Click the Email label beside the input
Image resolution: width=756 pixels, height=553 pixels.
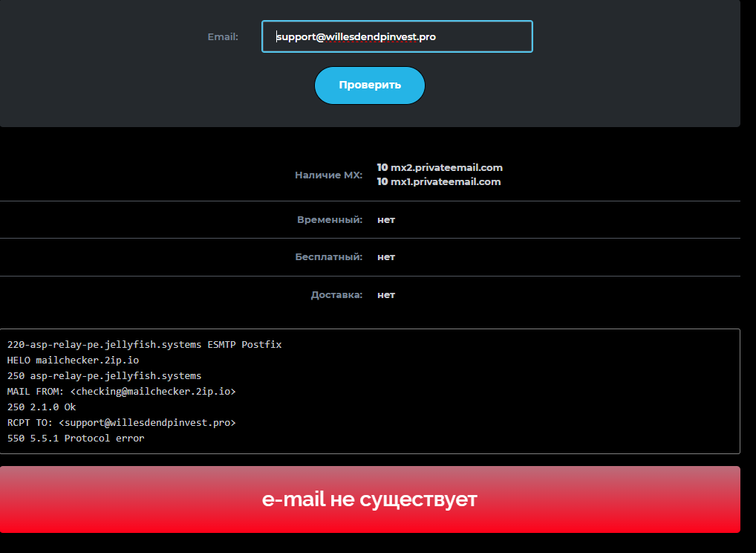(x=223, y=36)
